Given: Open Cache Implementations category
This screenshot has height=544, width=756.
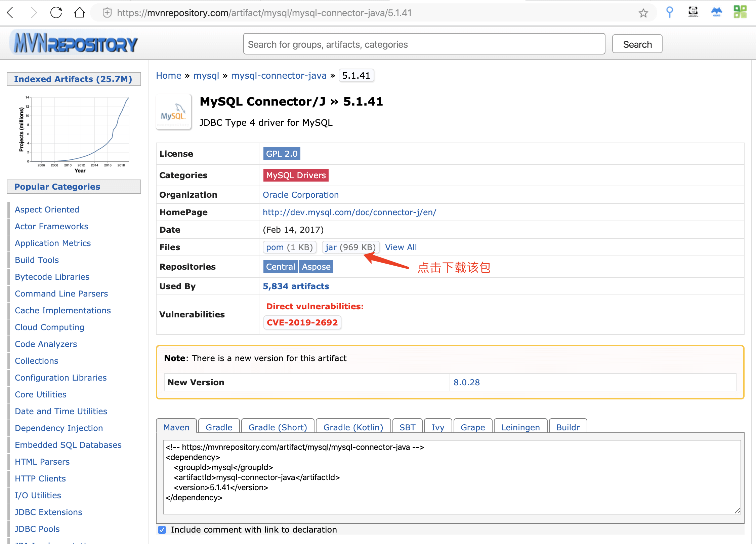Looking at the screenshot, I should coord(63,310).
